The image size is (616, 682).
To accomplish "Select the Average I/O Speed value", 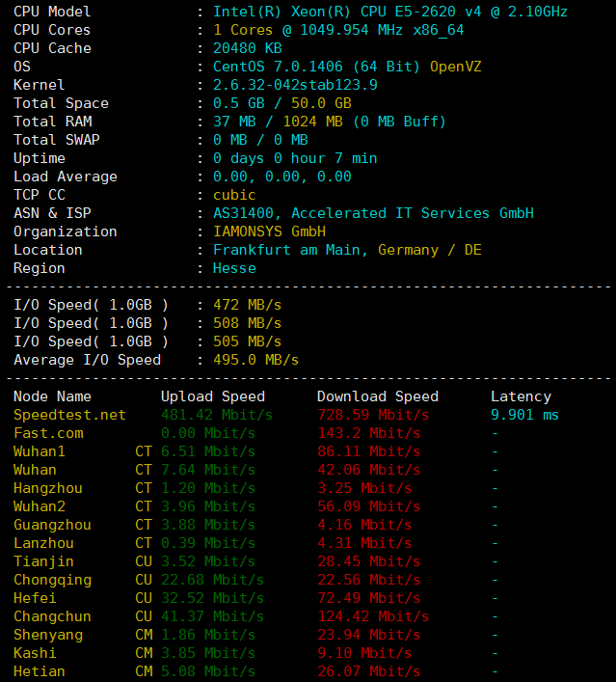I will pyautogui.click(x=256, y=360).
